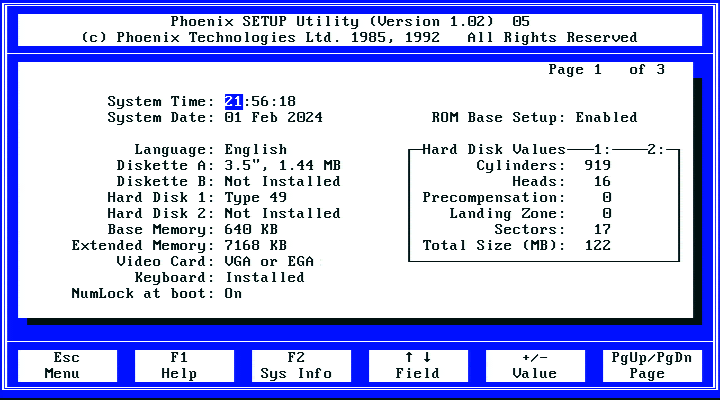The width and height of the screenshot is (720, 400).
Task: Open F1 Help
Action: click(184, 366)
